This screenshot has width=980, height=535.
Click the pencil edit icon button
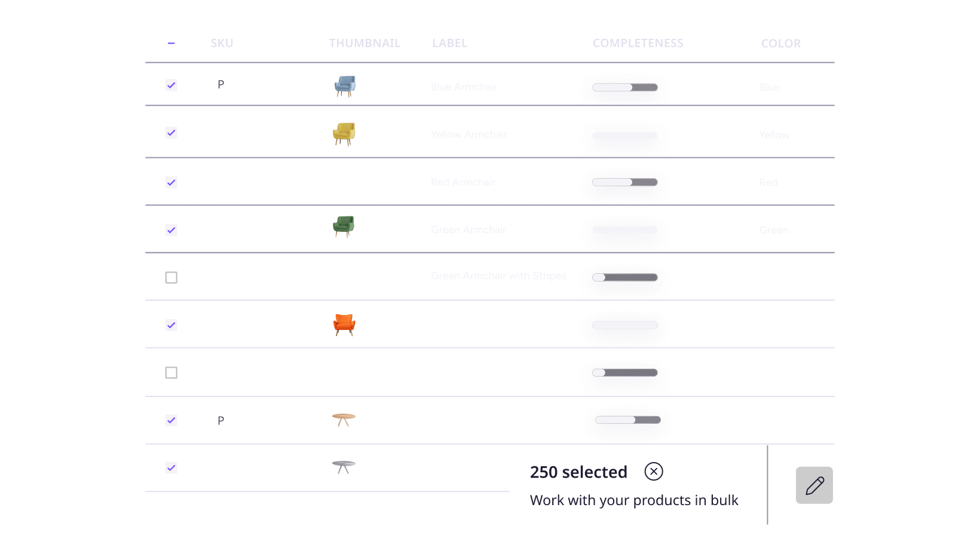[x=814, y=485]
